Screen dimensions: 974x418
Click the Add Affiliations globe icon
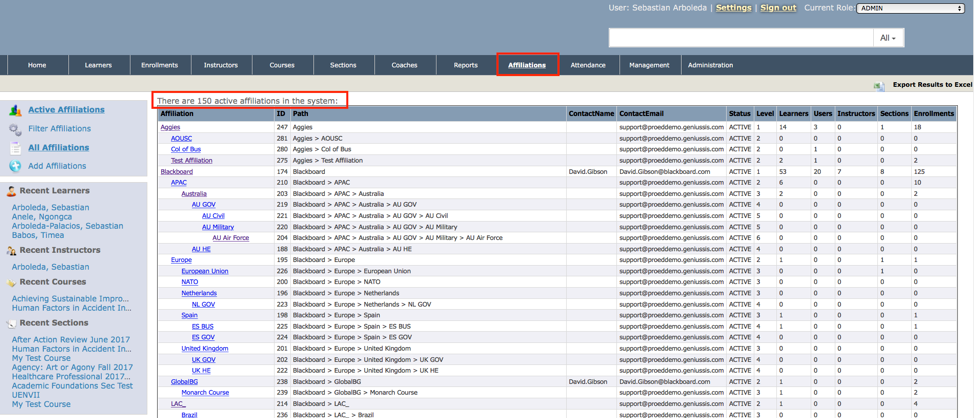pyautogui.click(x=15, y=166)
